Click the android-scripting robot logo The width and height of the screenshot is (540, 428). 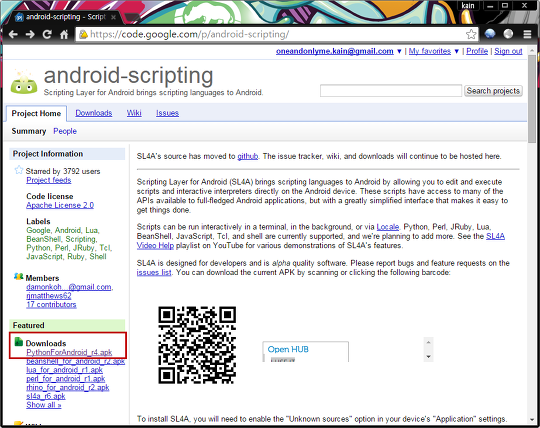[x=24, y=82]
